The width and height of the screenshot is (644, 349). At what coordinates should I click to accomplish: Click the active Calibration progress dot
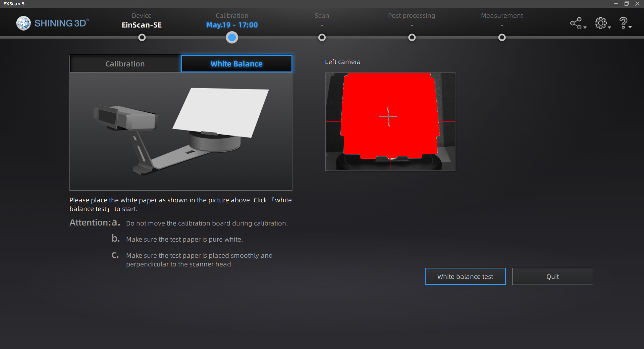(x=231, y=38)
